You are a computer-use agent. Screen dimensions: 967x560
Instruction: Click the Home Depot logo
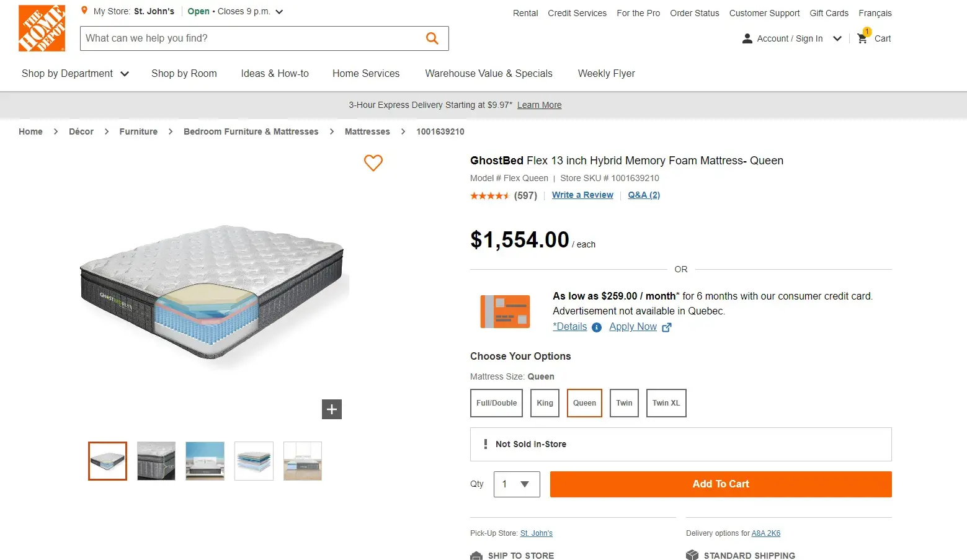pyautogui.click(x=42, y=29)
